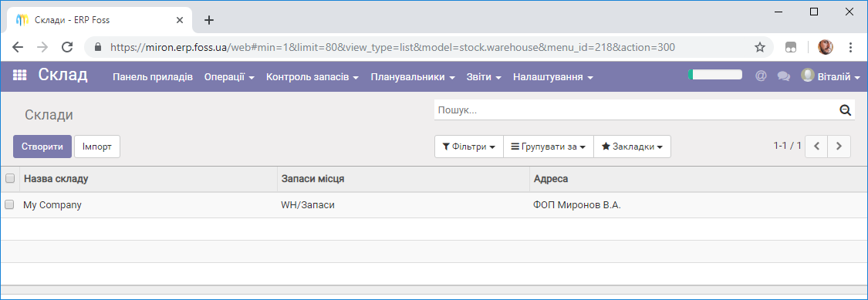Go to next page arrow
The image size is (868, 300).
click(x=839, y=146)
